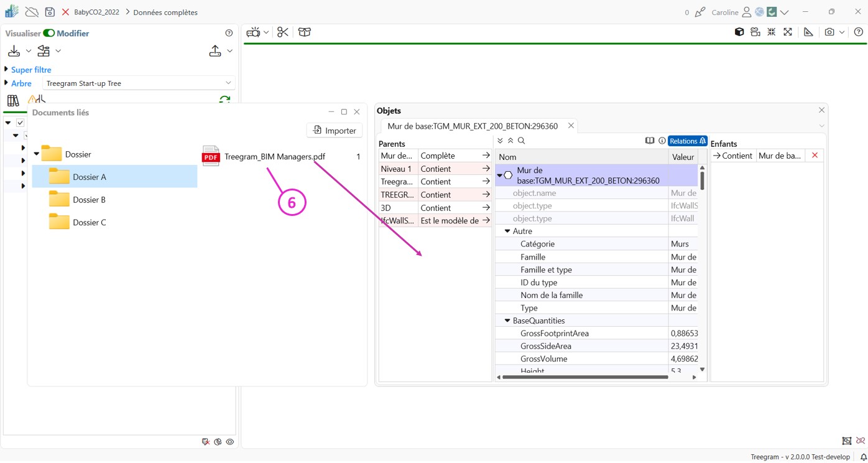Click the refresh tree icon
This screenshot has height=463, width=868.
tap(224, 99)
